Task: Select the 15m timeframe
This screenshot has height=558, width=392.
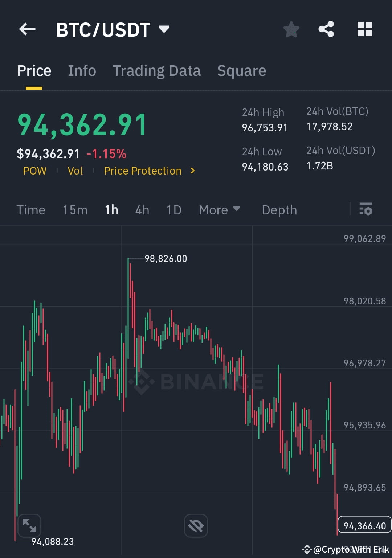Action: [x=75, y=210]
